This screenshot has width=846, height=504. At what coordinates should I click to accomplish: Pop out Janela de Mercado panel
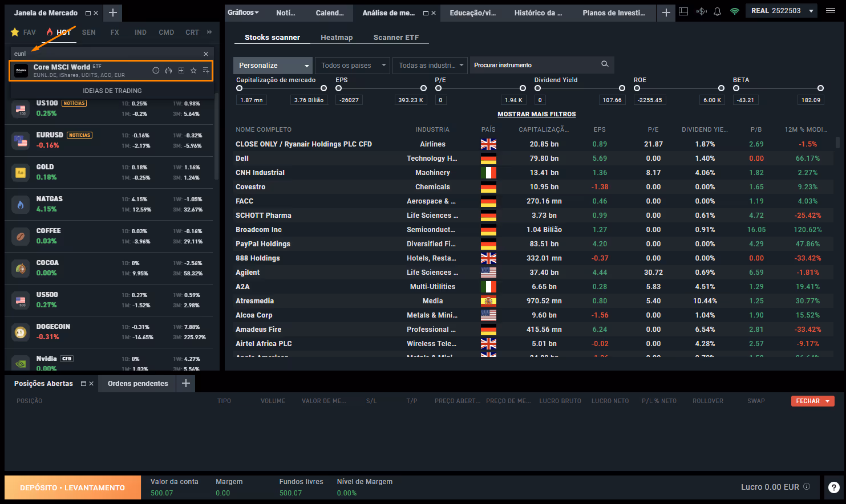pos(88,13)
